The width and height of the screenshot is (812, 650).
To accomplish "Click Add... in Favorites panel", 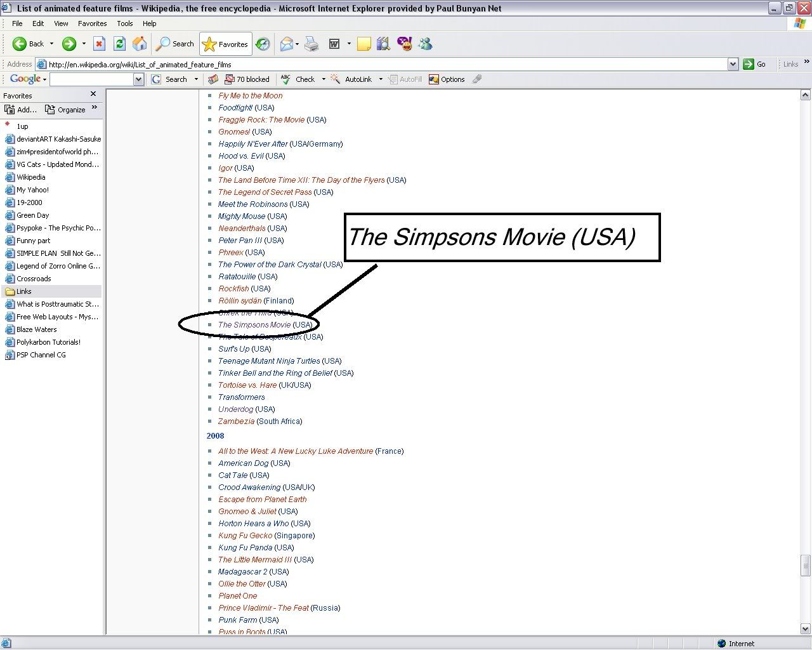I will click(x=21, y=109).
